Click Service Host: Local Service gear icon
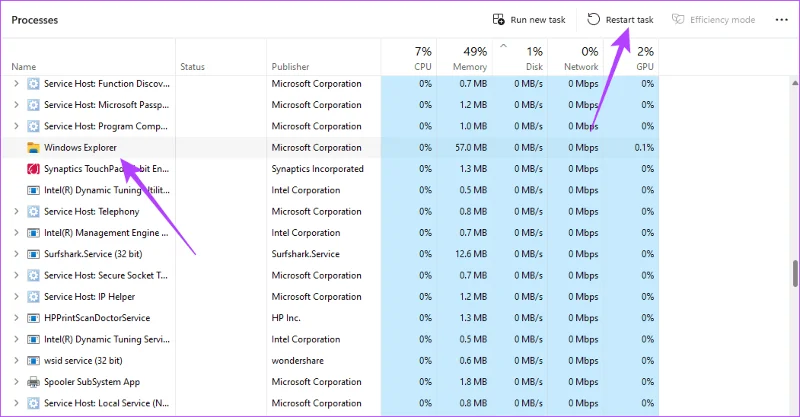This screenshot has width=800, height=417. click(x=33, y=403)
